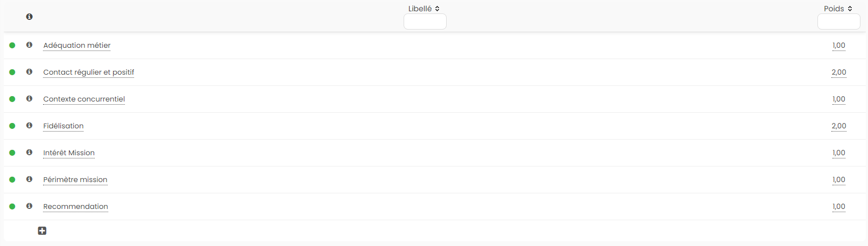868x246 pixels.
Task: Click the Libellé filter input field
Action: pyautogui.click(x=425, y=22)
